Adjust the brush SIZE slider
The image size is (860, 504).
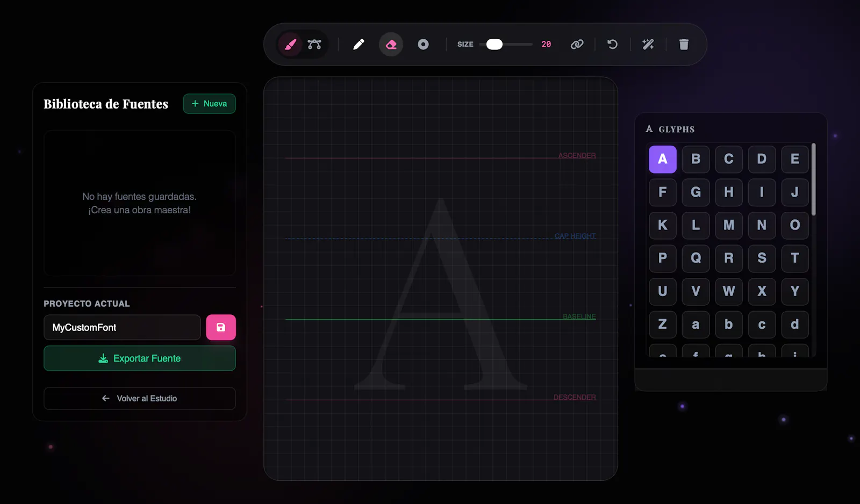click(x=506, y=44)
